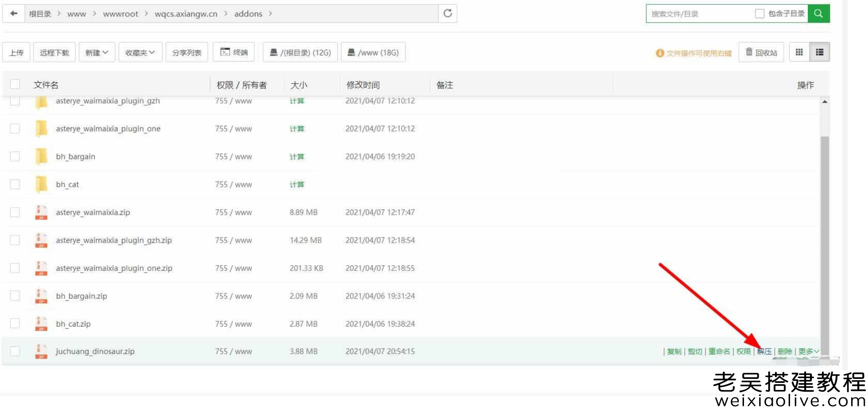
Task: Click zip icon of juchuang_dinosaur.zip
Action: coord(41,351)
